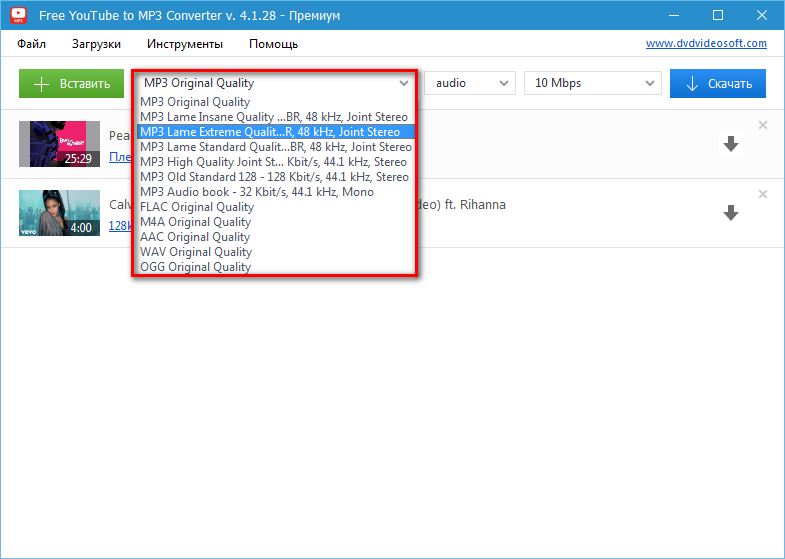
Task: Choose MP3 Audio book 32 Kbit/s option
Action: coord(275,192)
